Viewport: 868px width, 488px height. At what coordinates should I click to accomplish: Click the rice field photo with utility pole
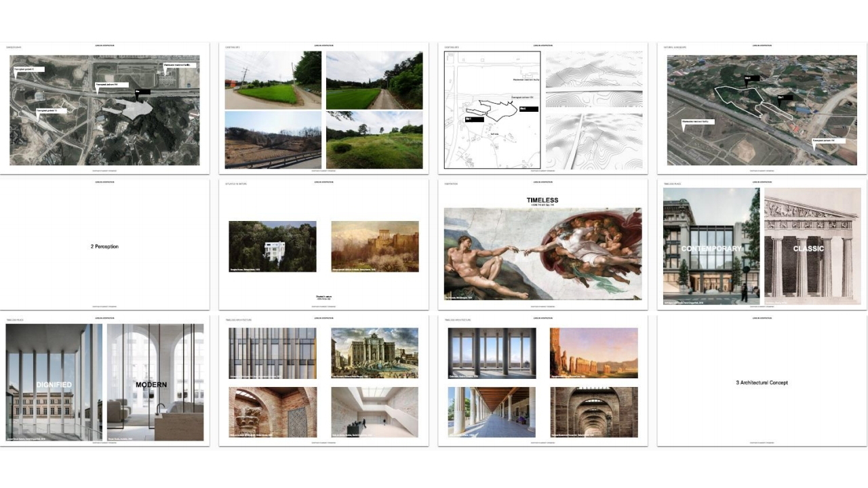point(273,80)
